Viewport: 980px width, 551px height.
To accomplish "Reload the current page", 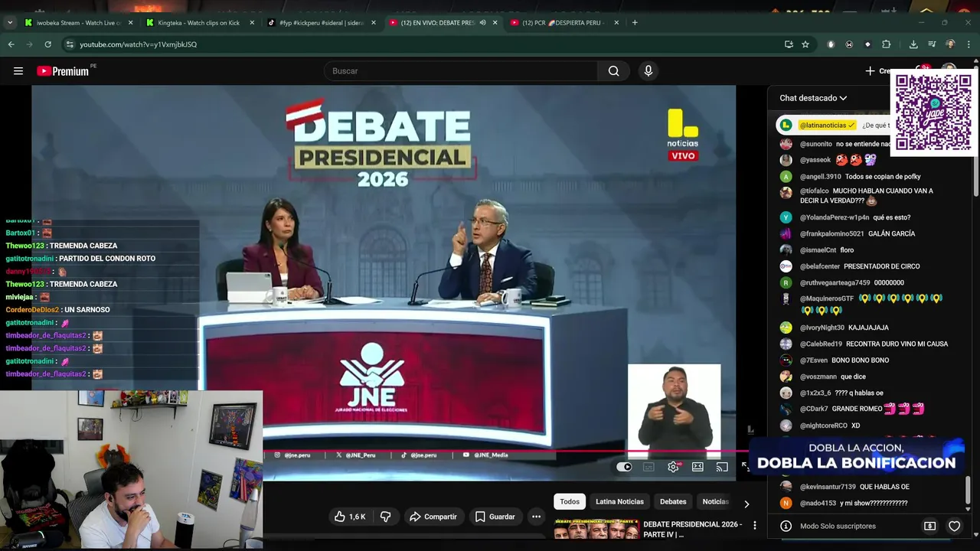I will (47, 44).
